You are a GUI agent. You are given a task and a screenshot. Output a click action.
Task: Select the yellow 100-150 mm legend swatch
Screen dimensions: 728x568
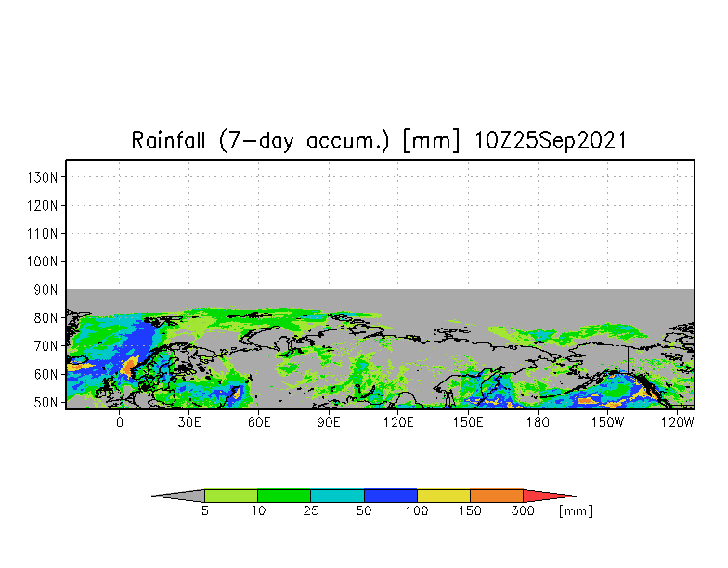click(444, 496)
